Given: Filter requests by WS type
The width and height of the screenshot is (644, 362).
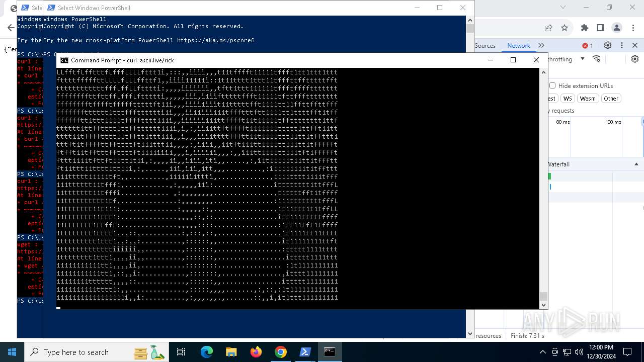Looking at the screenshot, I should [568, 99].
